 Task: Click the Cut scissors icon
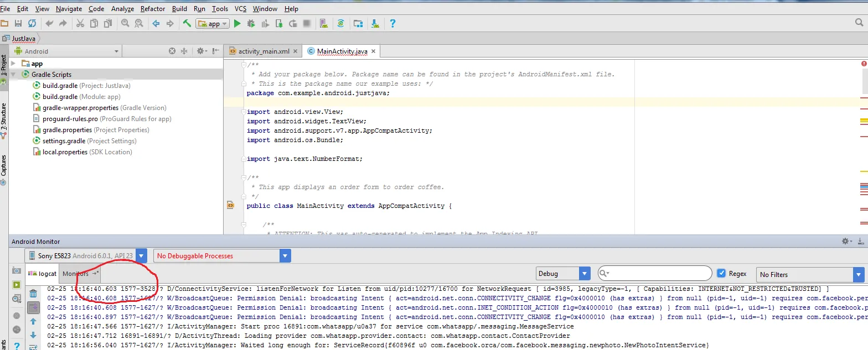point(80,24)
